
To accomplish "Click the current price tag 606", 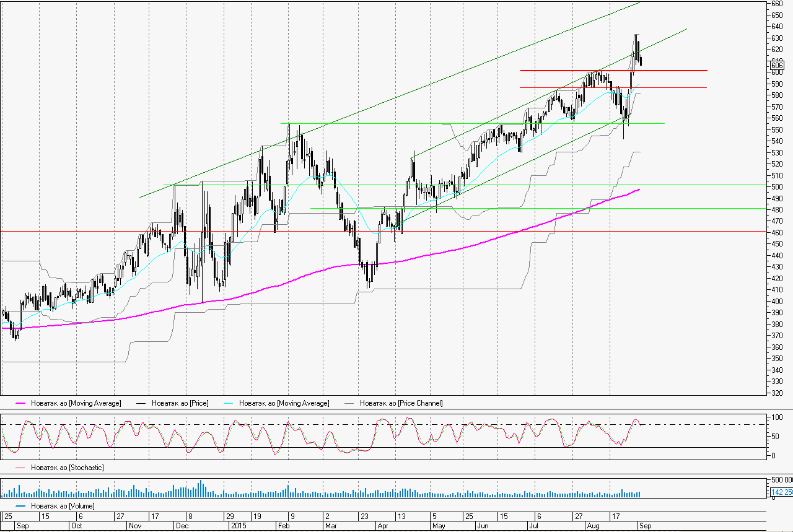I will (776, 65).
